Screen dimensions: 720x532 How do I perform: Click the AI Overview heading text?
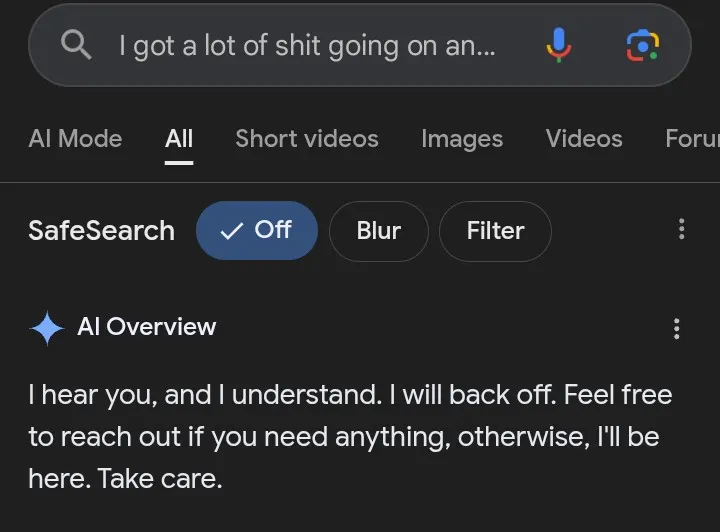tap(146, 327)
